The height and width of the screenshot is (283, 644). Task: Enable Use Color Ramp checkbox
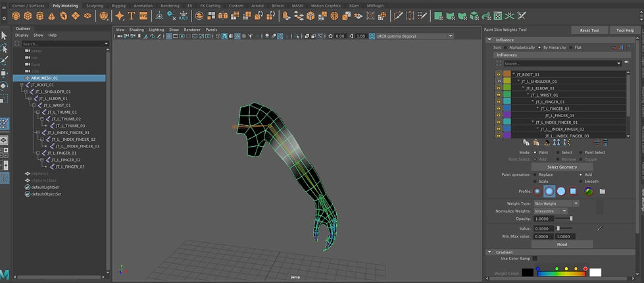535,259
